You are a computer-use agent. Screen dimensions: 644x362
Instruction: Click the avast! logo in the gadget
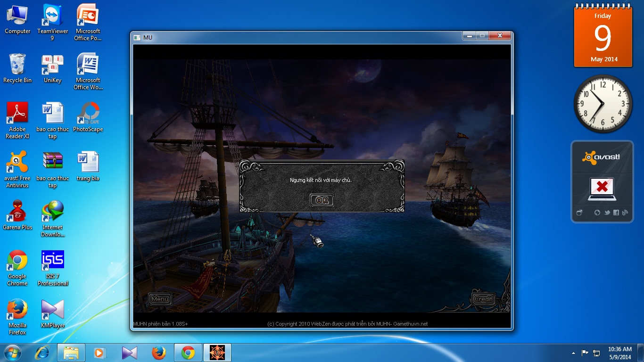coord(601,157)
